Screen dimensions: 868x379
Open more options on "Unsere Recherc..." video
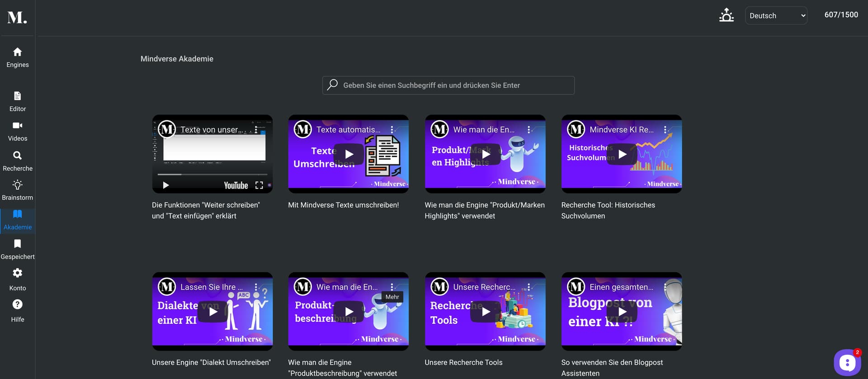coord(528,287)
